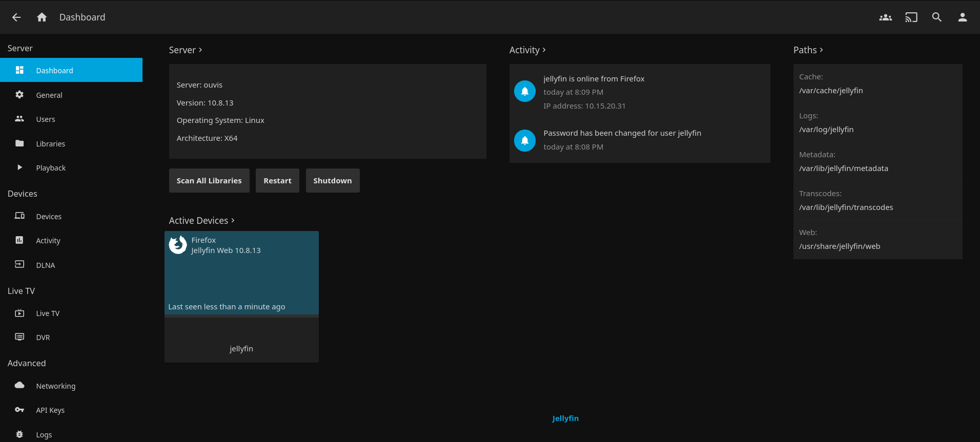Open API Keys menu item
Screen dimensions: 980x442
[x=71, y=410]
